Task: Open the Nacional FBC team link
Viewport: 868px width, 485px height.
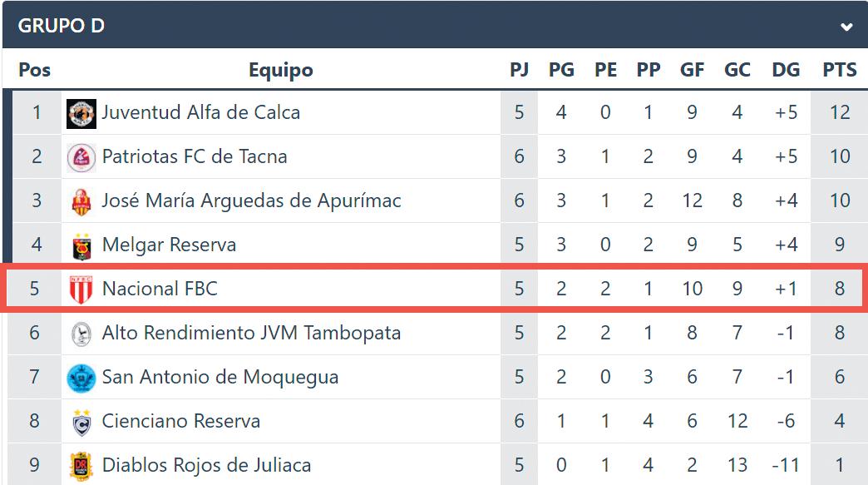Action: click(x=160, y=289)
